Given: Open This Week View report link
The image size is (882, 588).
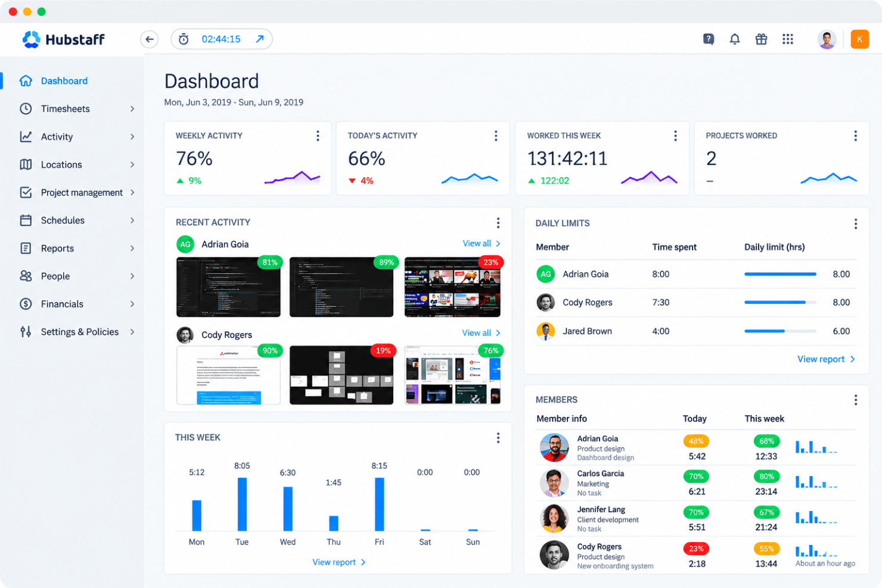Looking at the screenshot, I should [x=338, y=562].
